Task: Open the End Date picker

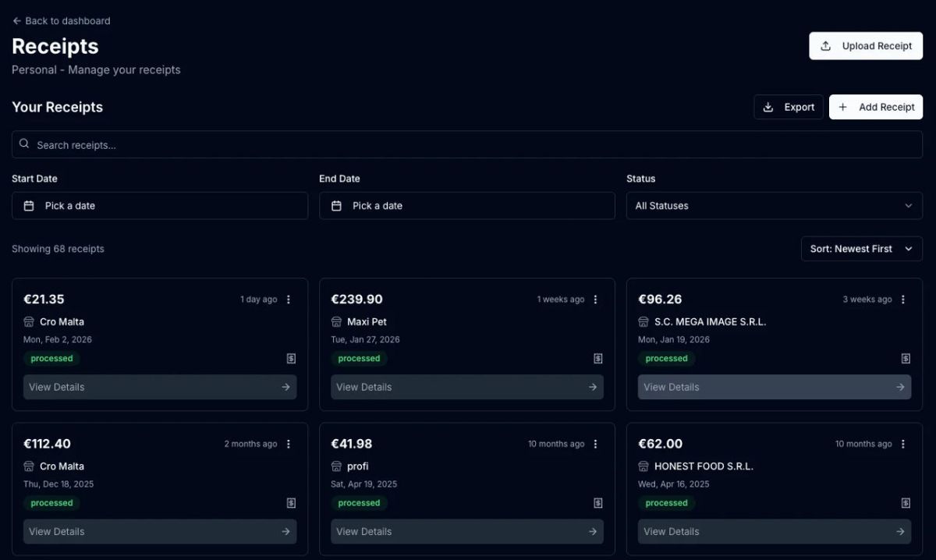Action: click(x=466, y=206)
